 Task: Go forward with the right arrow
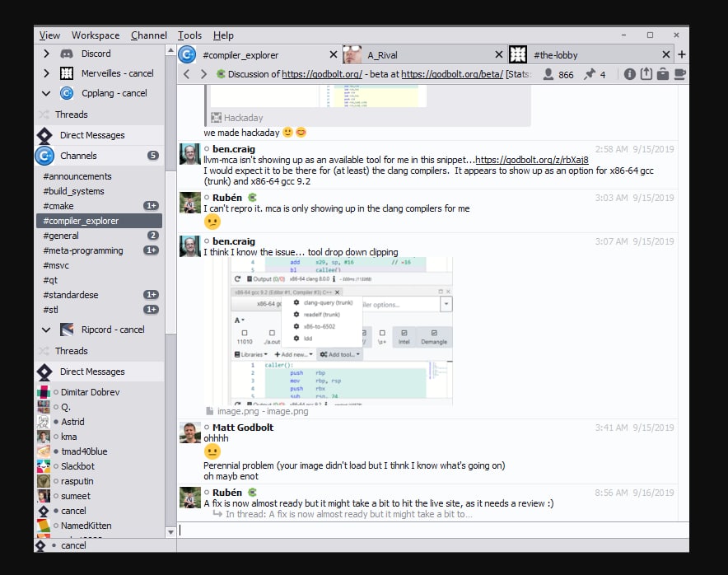[203, 74]
